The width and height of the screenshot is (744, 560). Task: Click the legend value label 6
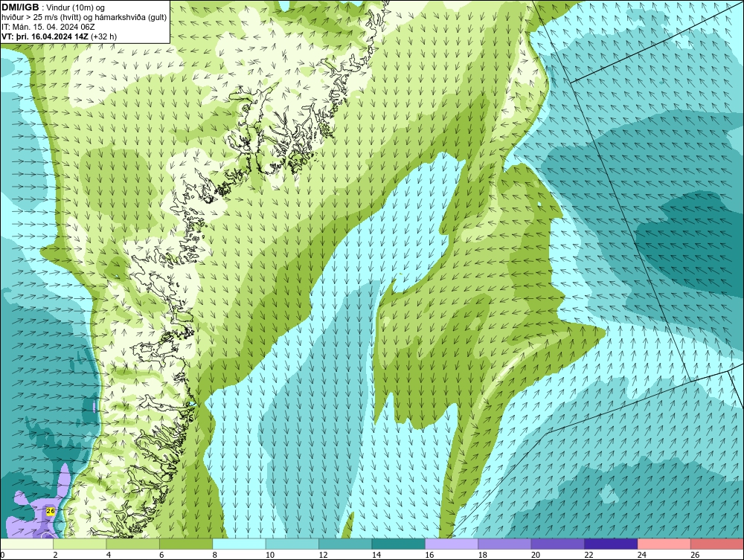click(x=161, y=555)
